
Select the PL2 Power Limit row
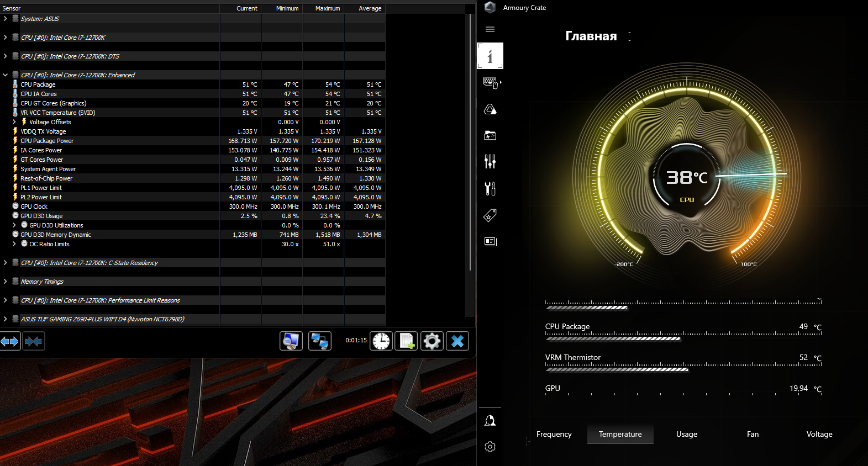coord(193,197)
